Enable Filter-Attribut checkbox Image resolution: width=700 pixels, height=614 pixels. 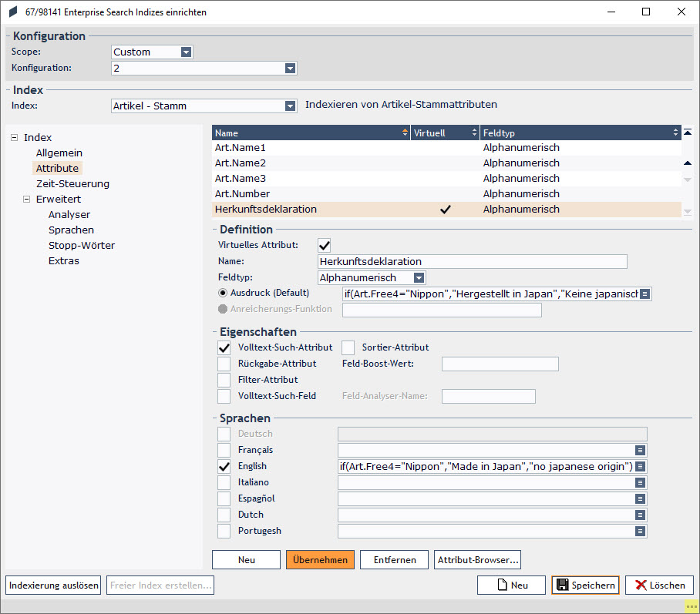[x=224, y=380]
